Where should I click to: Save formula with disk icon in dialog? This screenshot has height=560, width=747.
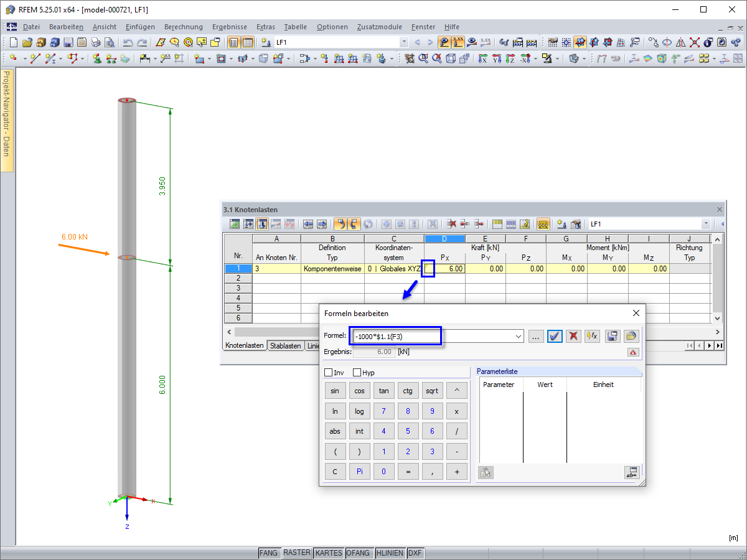(613, 336)
